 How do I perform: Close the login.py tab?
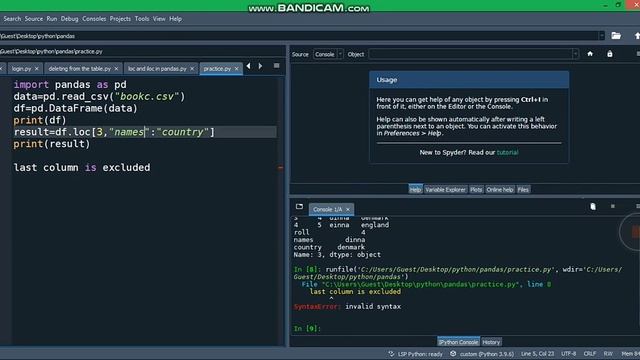36,69
